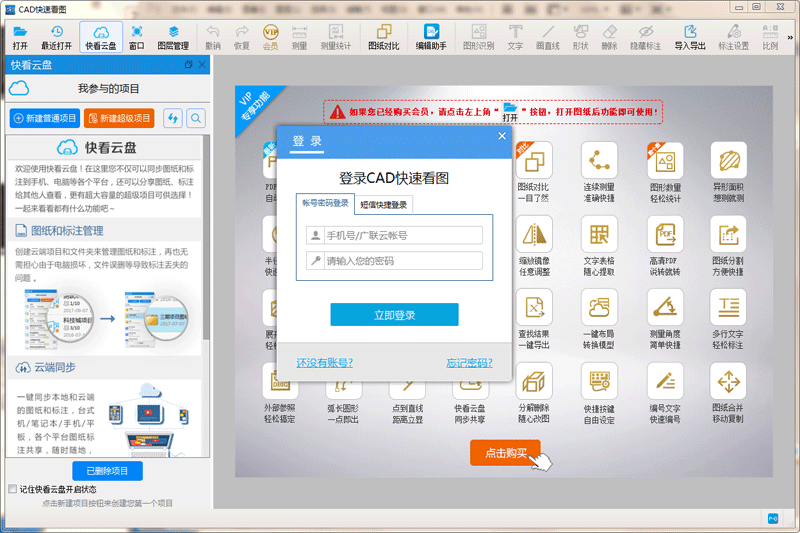Toggle the 快看云盘 cloud disk panel
800x533 pixels.
pos(100,37)
